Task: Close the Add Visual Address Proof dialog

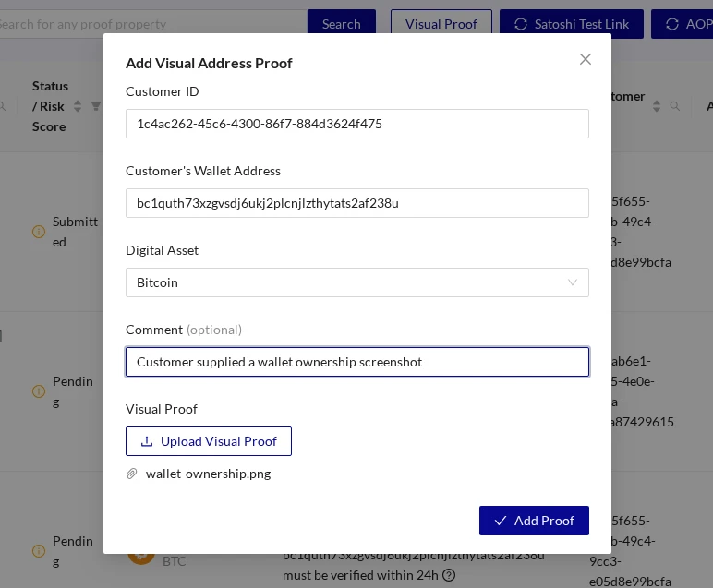Action: [586, 59]
